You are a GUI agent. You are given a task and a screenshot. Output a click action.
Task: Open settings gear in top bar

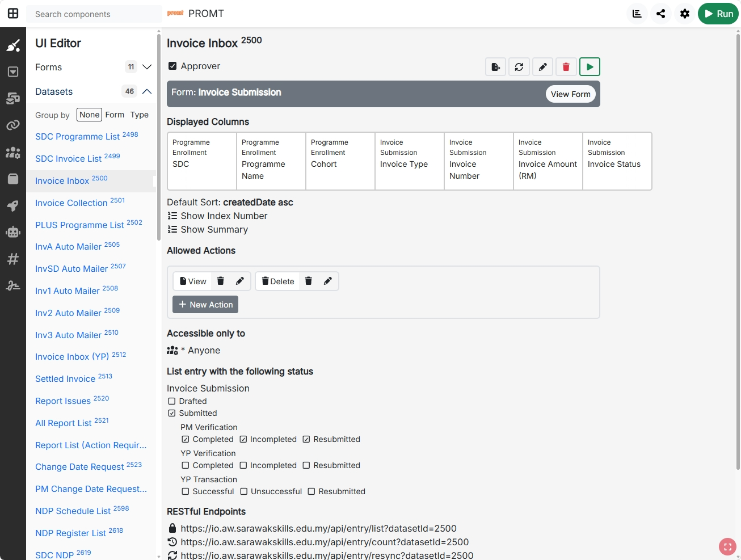point(685,14)
